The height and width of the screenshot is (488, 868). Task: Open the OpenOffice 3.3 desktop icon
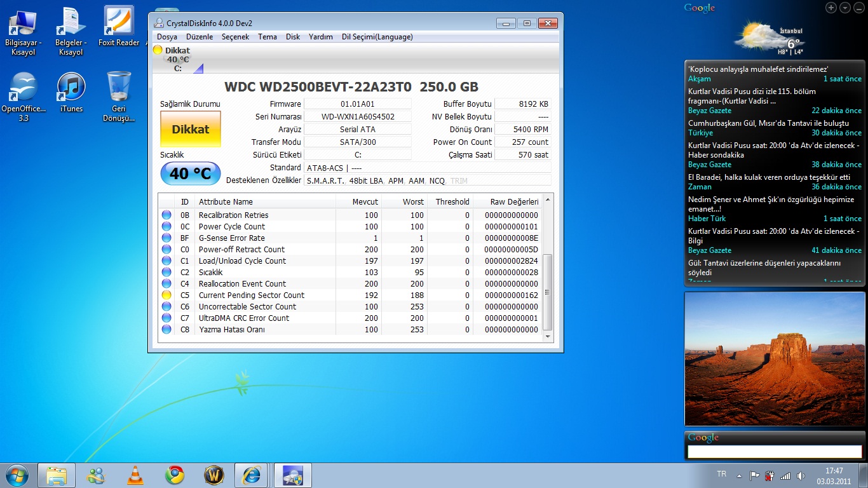[x=23, y=97]
